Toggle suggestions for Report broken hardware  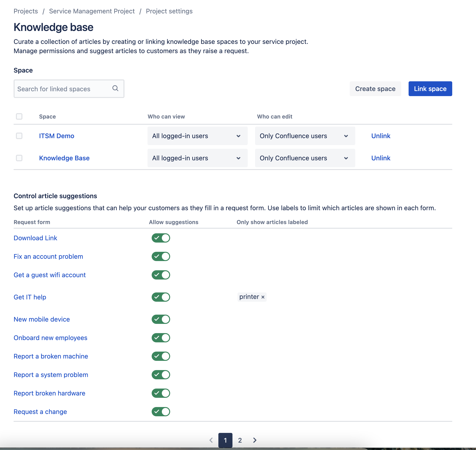click(161, 393)
